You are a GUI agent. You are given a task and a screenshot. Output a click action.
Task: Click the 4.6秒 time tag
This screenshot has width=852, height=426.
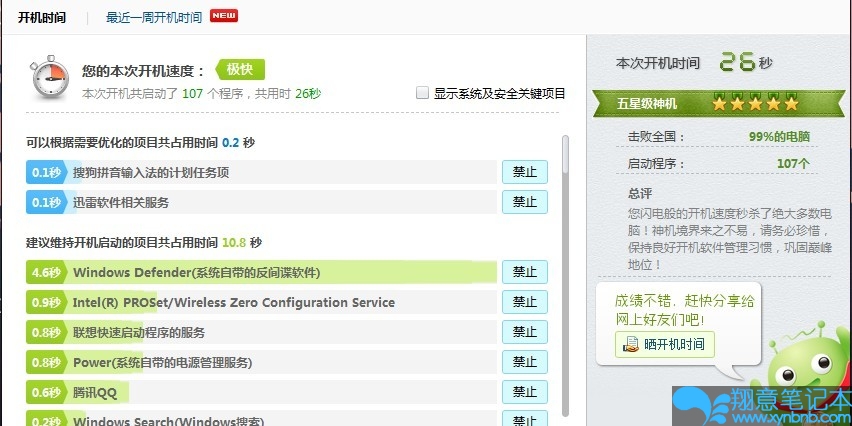tap(46, 272)
